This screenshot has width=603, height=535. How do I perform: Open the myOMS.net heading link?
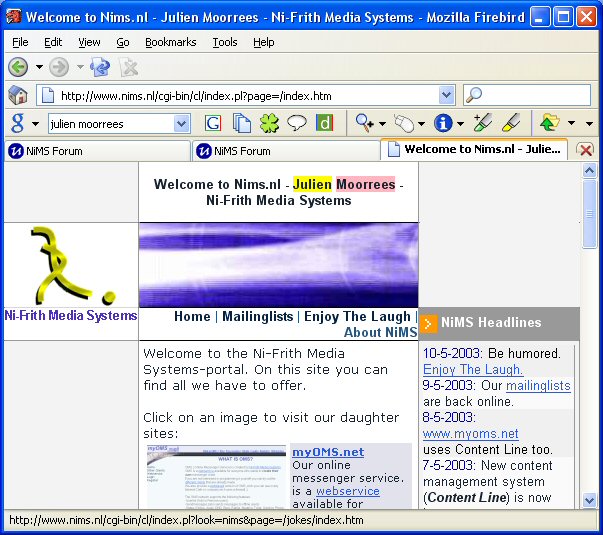coord(328,452)
